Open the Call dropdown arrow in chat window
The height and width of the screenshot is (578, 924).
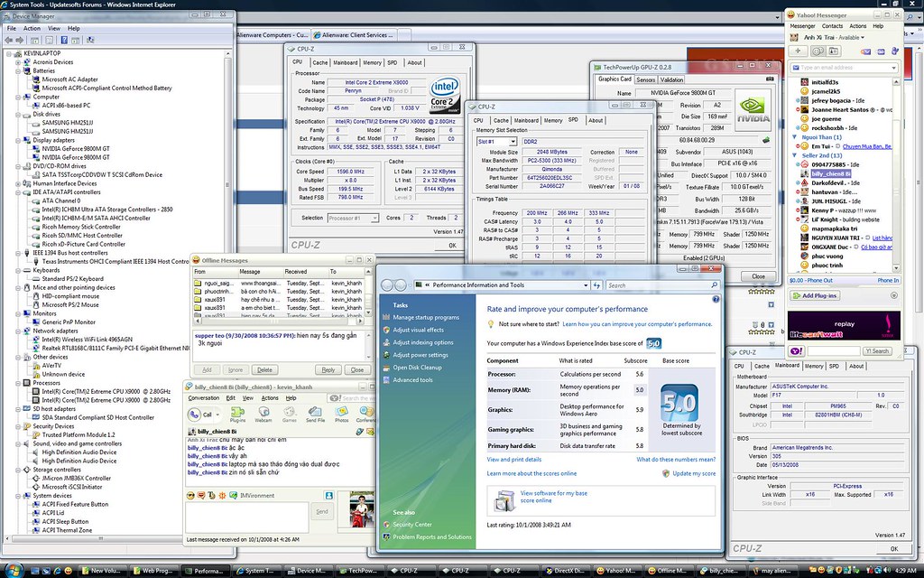217,415
